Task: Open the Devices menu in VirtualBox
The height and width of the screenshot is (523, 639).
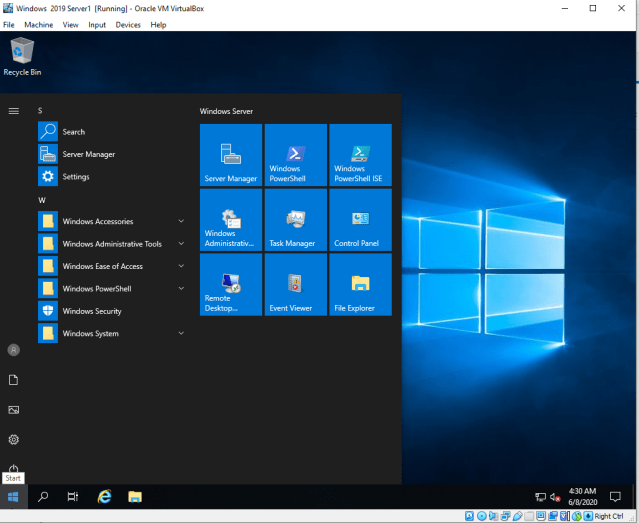Action: [x=128, y=24]
